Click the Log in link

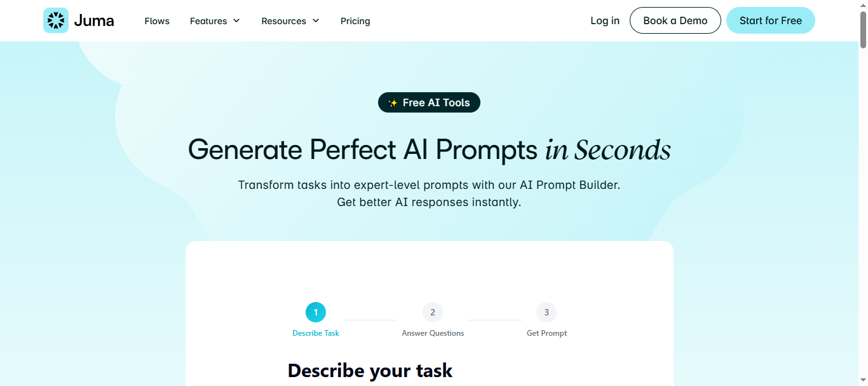click(605, 21)
